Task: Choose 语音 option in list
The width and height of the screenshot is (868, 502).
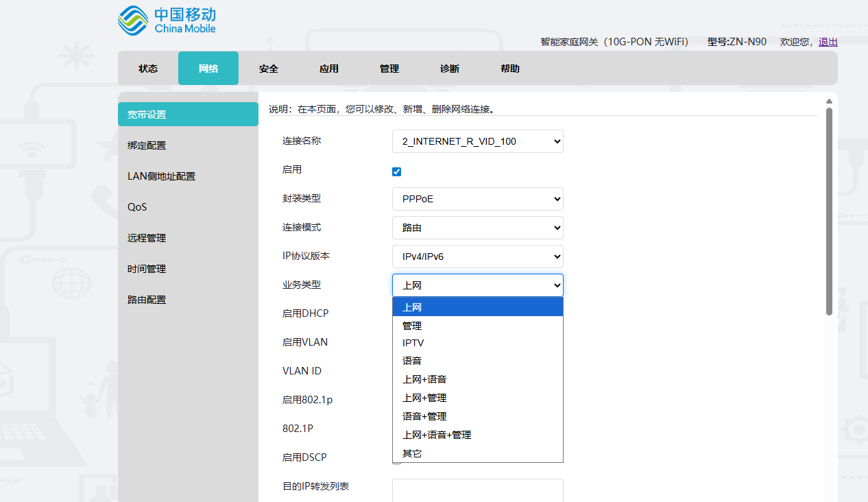Action: (x=478, y=361)
